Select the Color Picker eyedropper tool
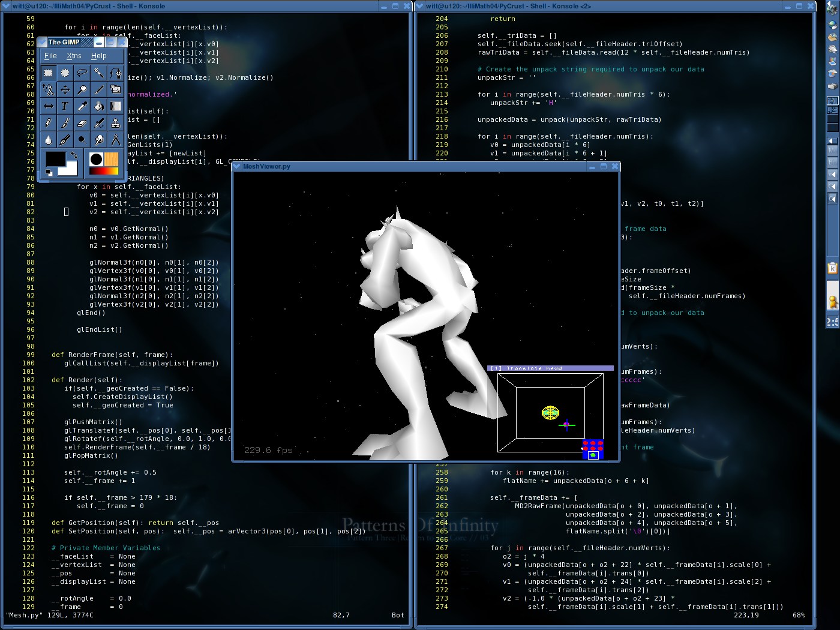Viewport: 840px width, 630px height. pos(82,106)
